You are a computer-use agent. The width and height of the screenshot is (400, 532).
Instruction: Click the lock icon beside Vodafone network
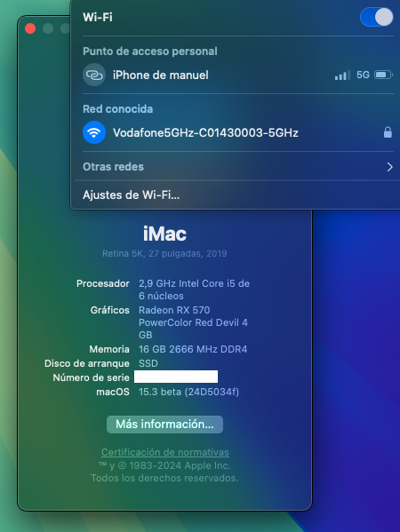[x=388, y=132]
